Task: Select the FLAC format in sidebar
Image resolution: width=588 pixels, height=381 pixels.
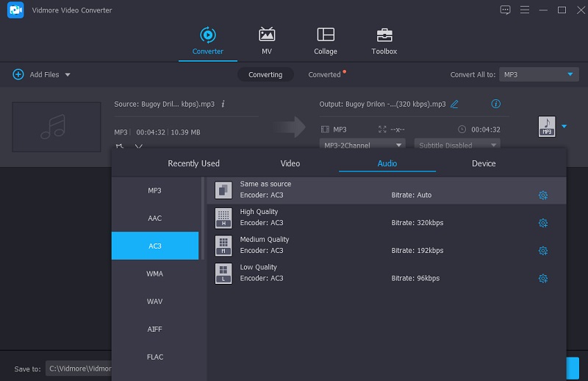Action: coord(154,357)
